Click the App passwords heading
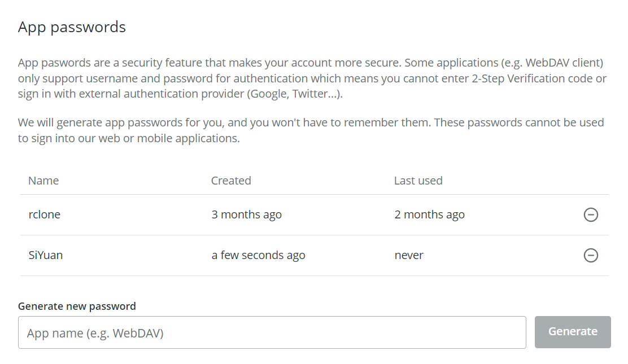 tap(72, 27)
